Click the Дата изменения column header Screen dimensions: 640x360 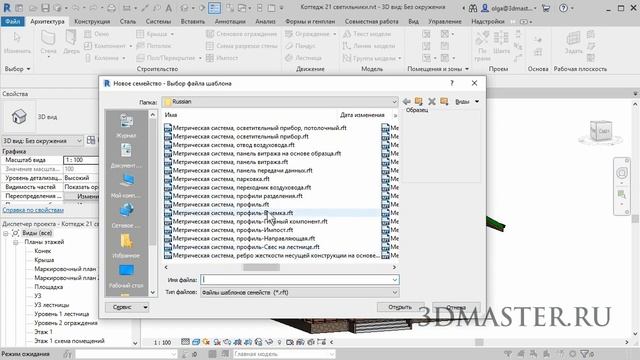[x=362, y=115]
